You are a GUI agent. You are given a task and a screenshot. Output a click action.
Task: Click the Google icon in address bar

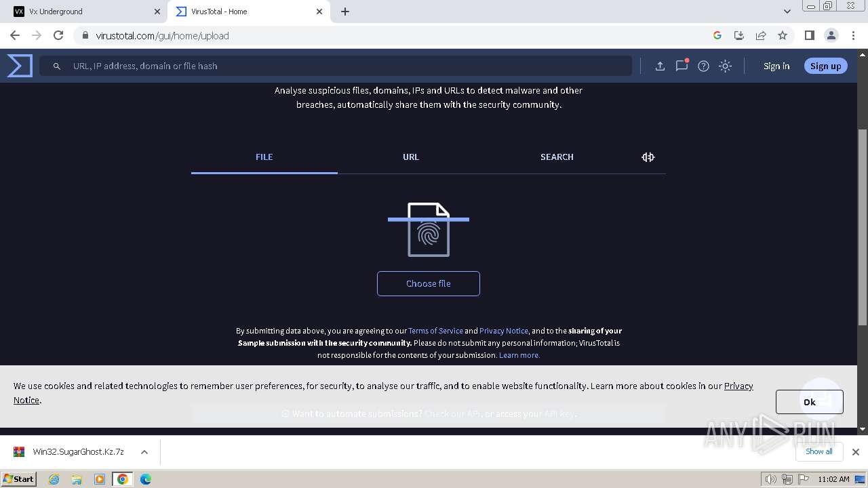point(717,35)
